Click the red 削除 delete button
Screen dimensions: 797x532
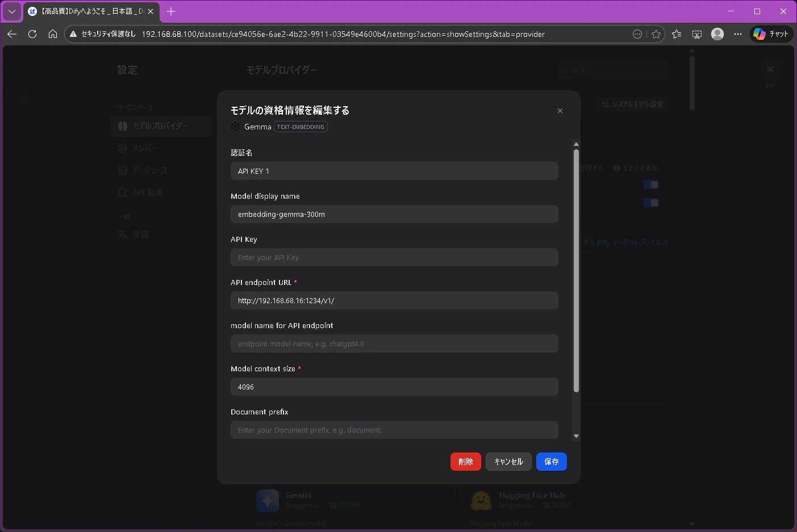coord(466,462)
